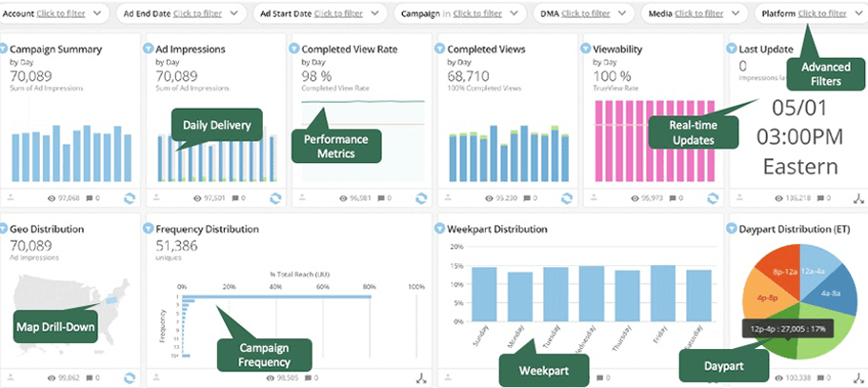
Task: Click 'Click to filter' link for Platform
Action: 822,13
